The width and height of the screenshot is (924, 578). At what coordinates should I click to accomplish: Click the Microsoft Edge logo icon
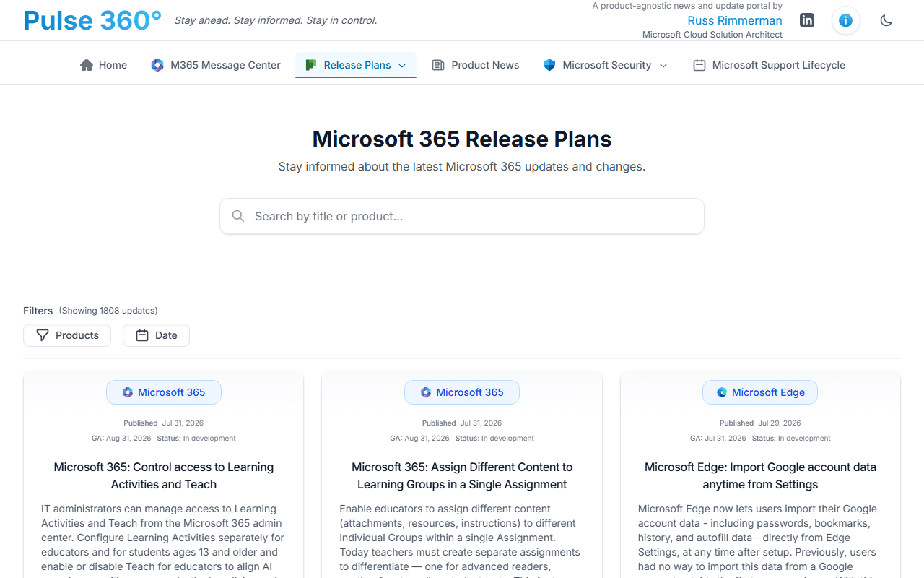pos(722,392)
